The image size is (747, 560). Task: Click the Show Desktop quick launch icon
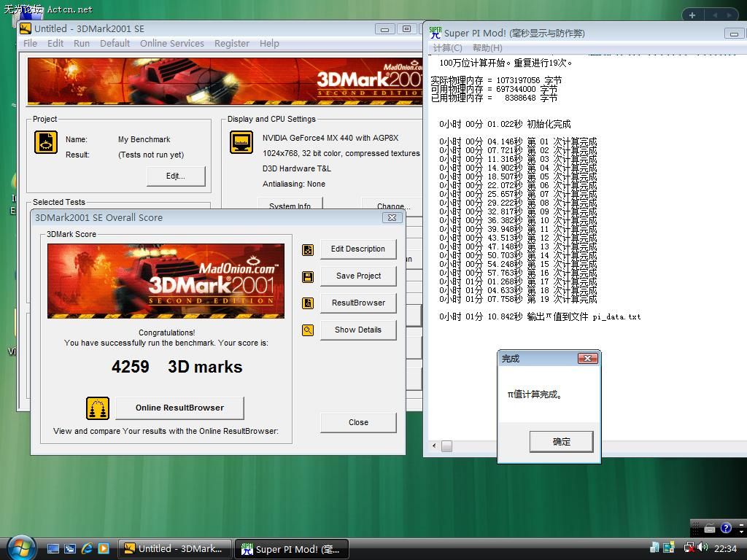[53, 548]
